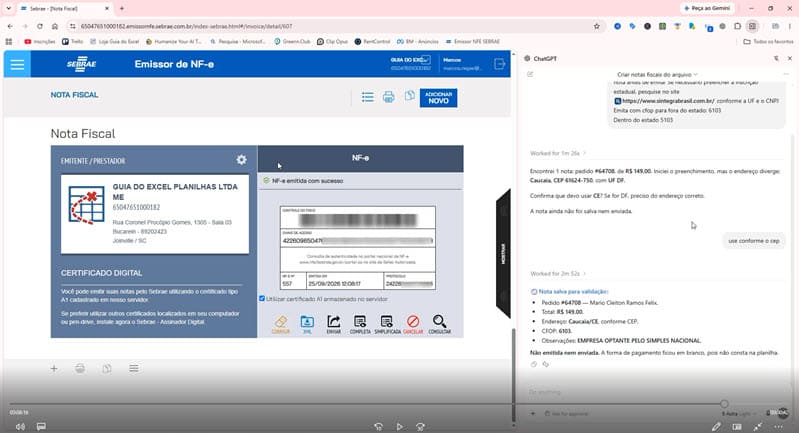Open the Todos os favoritos folder
Image resolution: width=799 pixels, height=433 pixels.
click(768, 41)
